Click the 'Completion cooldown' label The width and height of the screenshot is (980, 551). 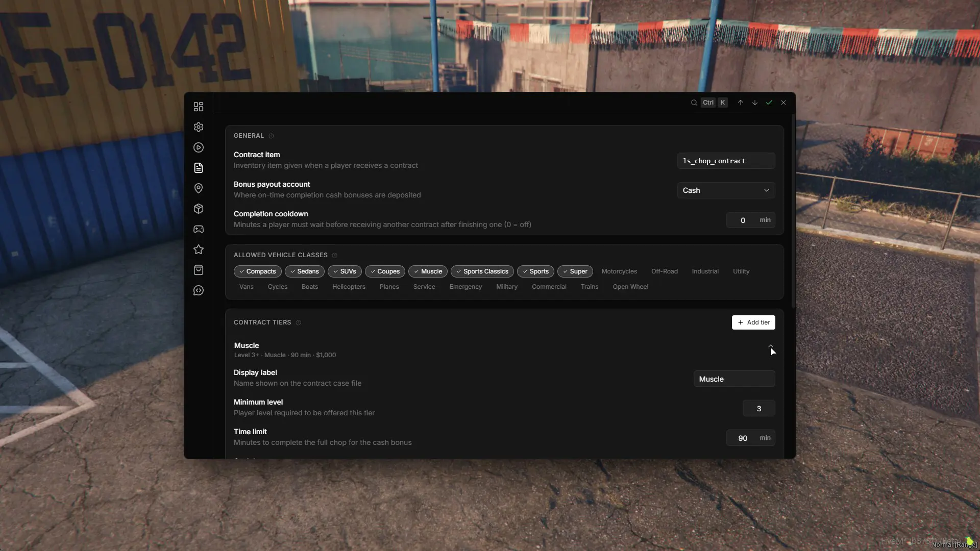point(271,214)
